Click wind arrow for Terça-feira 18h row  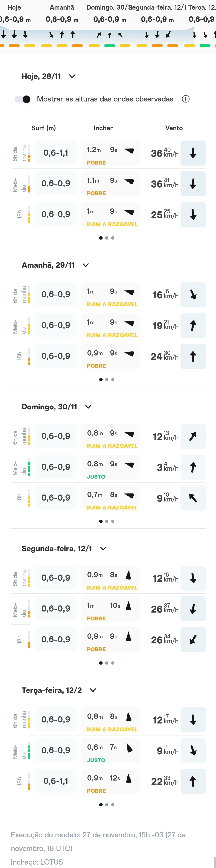coord(193,781)
